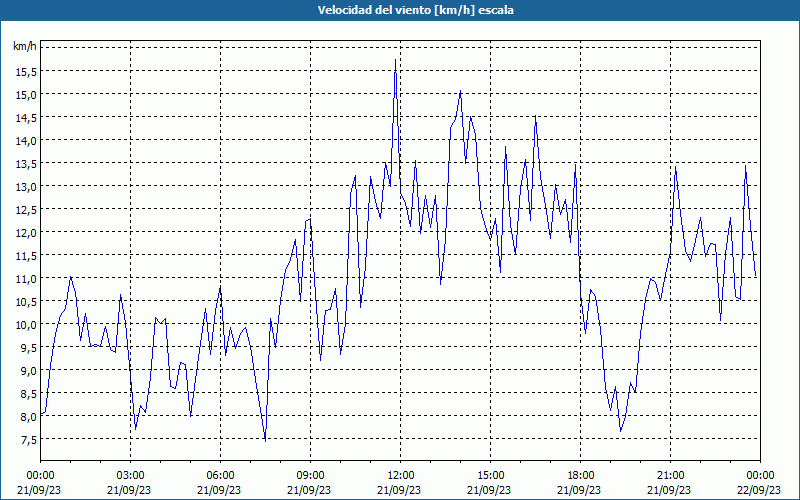Screen dimensions: 800x500
Task: Click the 12:00 time axis label
Action: pos(401,476)
